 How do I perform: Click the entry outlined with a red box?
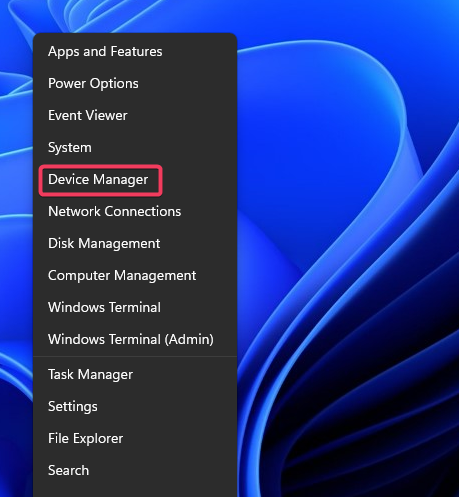[x=135, y=179]
